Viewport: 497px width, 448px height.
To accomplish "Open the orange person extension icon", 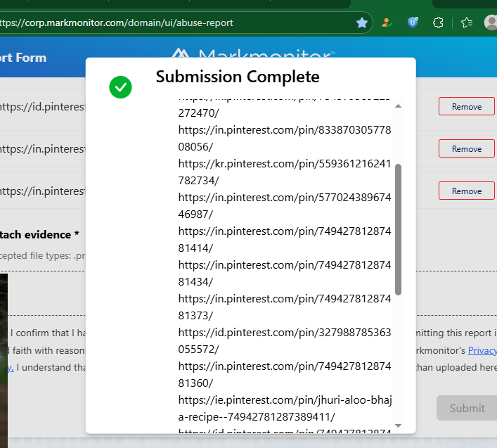I will [387, 23].
